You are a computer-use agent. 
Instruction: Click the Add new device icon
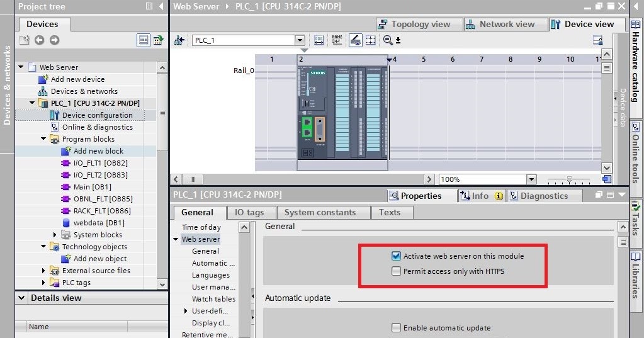tap(43, 79)
